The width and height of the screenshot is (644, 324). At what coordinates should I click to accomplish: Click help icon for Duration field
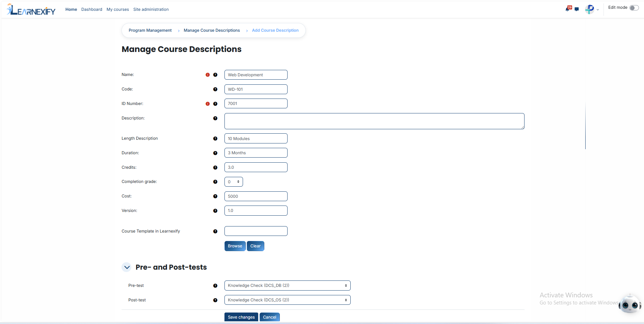(x=215, y=153)
